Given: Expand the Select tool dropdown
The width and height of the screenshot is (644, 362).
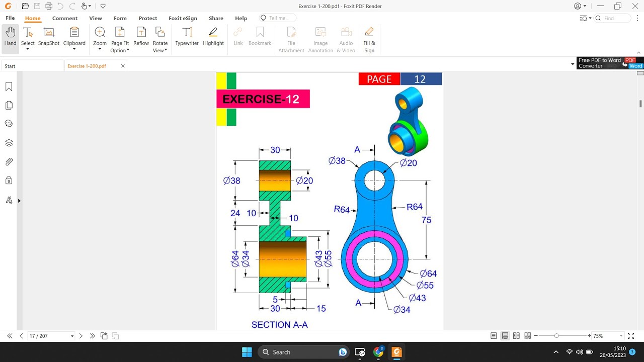Looking at the screenshot, I should click(28, 49).
